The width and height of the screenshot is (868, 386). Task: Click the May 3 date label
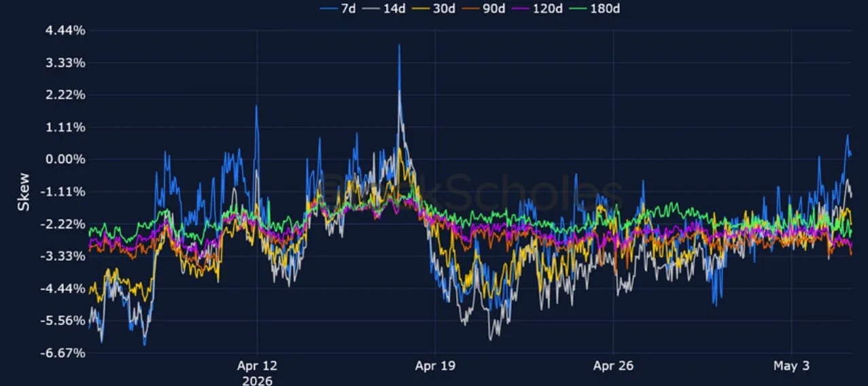click(791, 366)
